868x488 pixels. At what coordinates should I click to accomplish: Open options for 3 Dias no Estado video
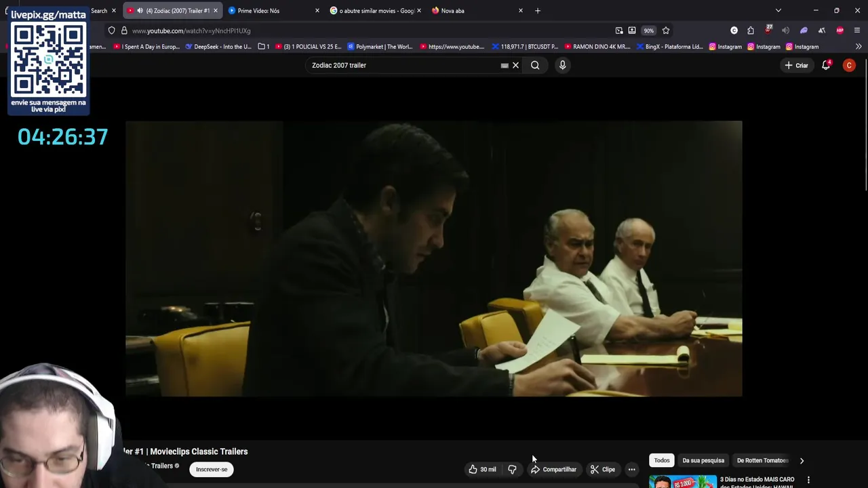click(x=808, y=480)
